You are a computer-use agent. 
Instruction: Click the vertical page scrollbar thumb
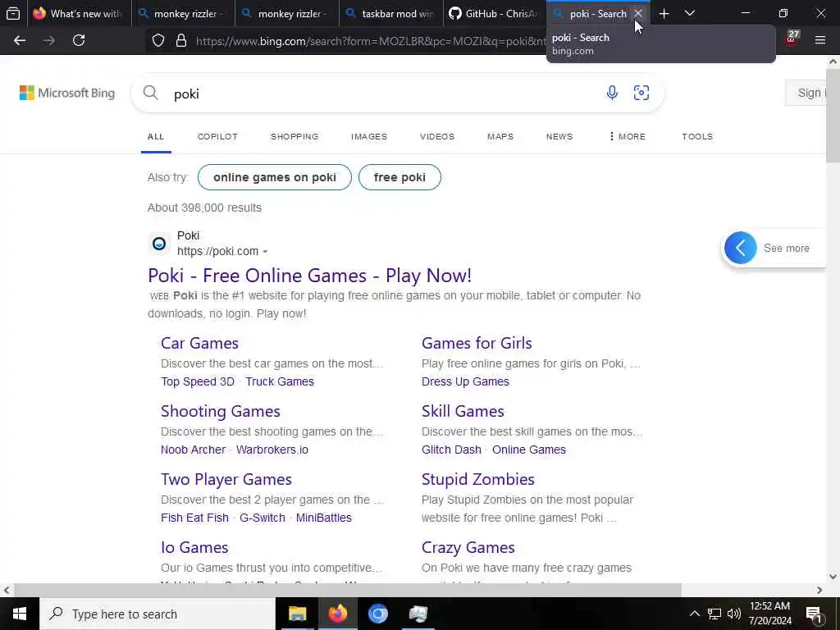[x=833, y=115]
